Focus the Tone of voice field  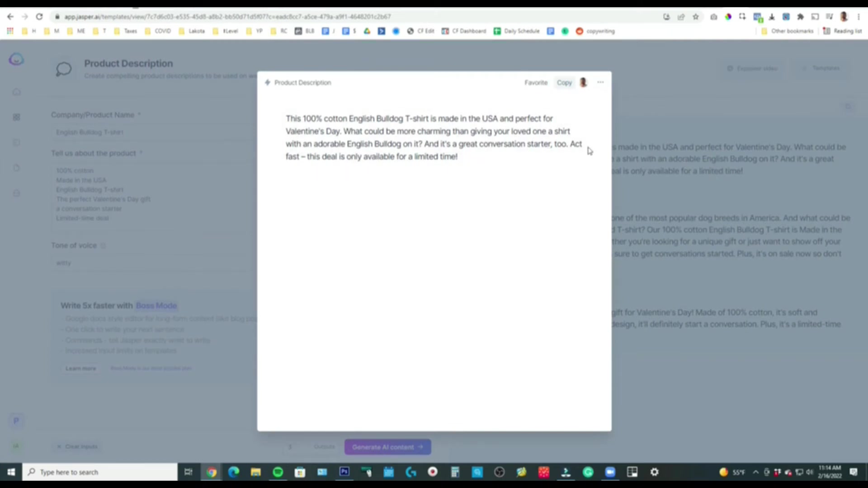[154, 263]
